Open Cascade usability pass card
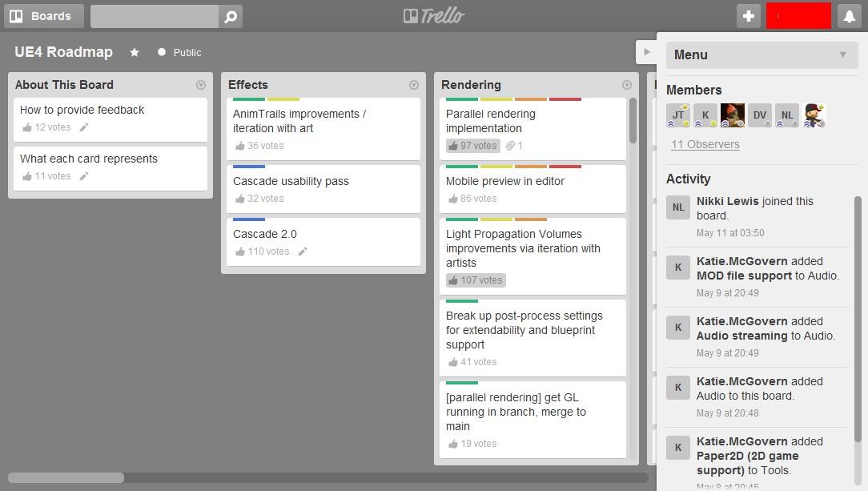The height and width of the screenshot is (491, 868). (x=323, y=189)
